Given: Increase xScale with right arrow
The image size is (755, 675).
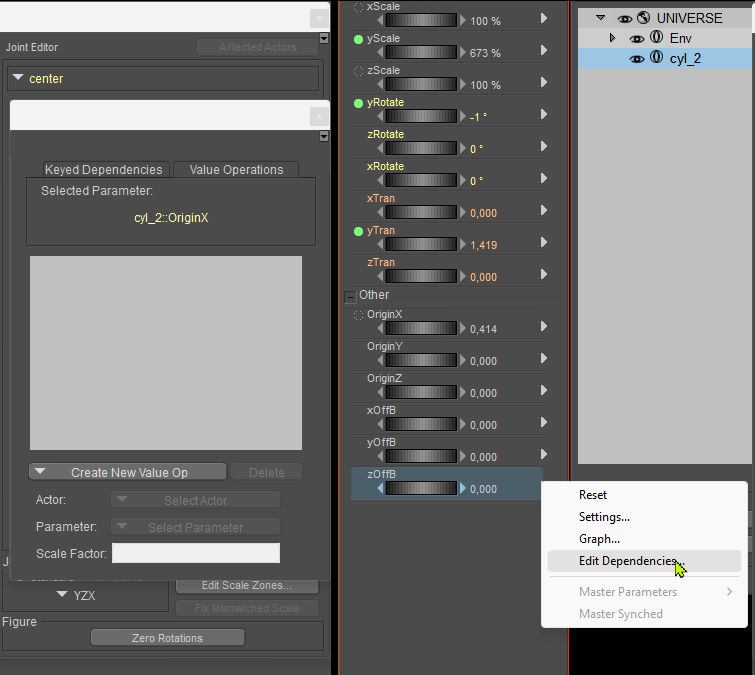Looking at the screenshot, I should click(462, 20).
